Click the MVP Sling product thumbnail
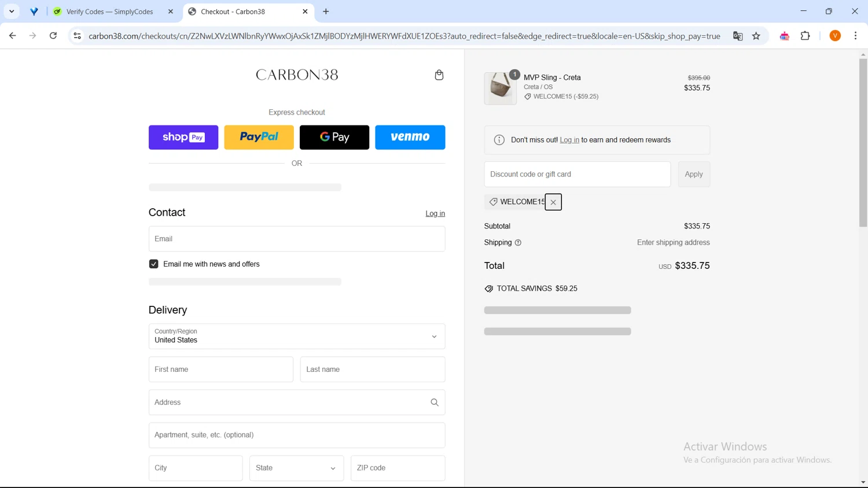 pyautogui.click(x=500, y=88)
